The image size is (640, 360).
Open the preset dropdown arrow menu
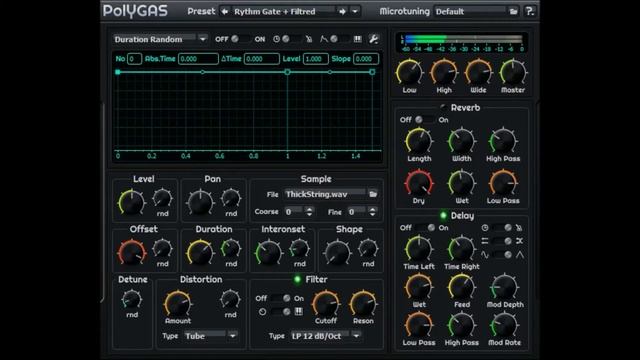355,11
